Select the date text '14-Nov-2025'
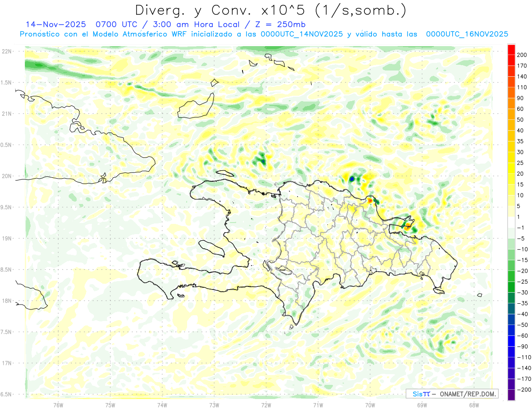 [55, 24]
